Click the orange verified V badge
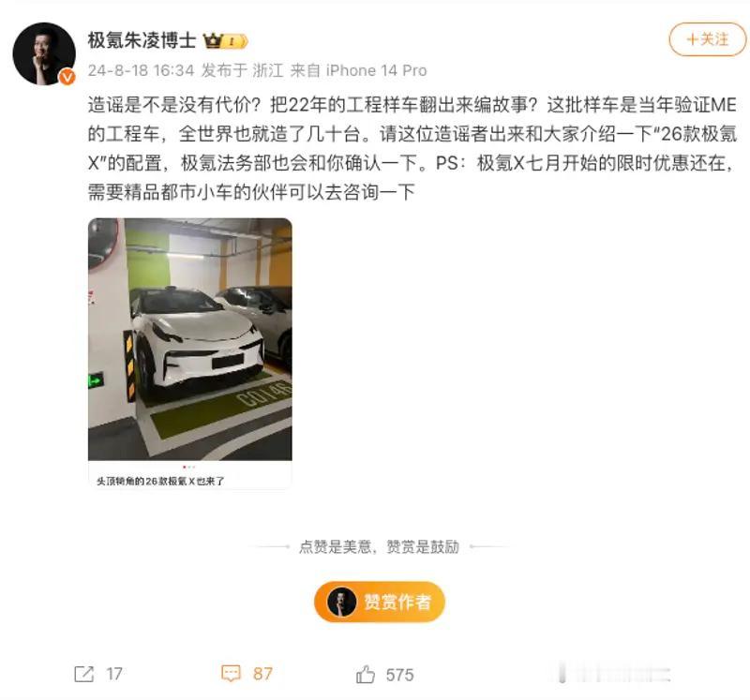 click(x=67, y=77)
